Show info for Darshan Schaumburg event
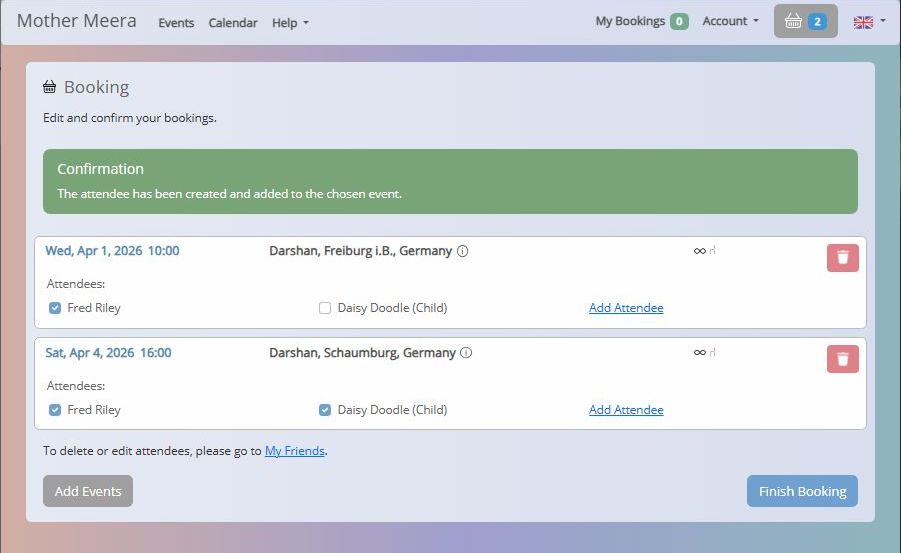901x553 pixels. point(466,353)
